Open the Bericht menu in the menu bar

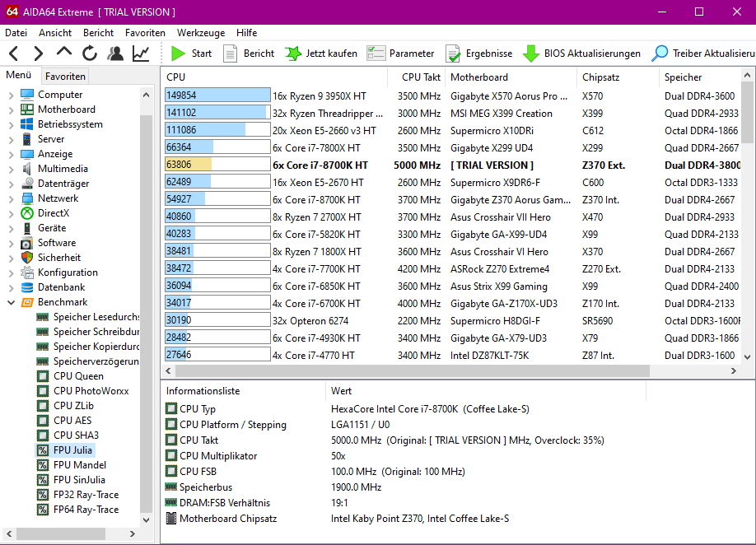98,33
